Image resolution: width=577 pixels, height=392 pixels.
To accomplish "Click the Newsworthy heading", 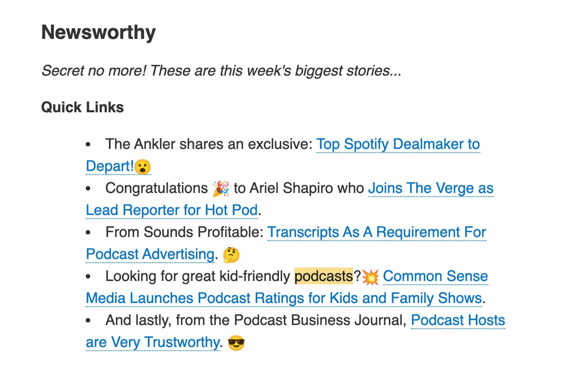I will (99, 32).
